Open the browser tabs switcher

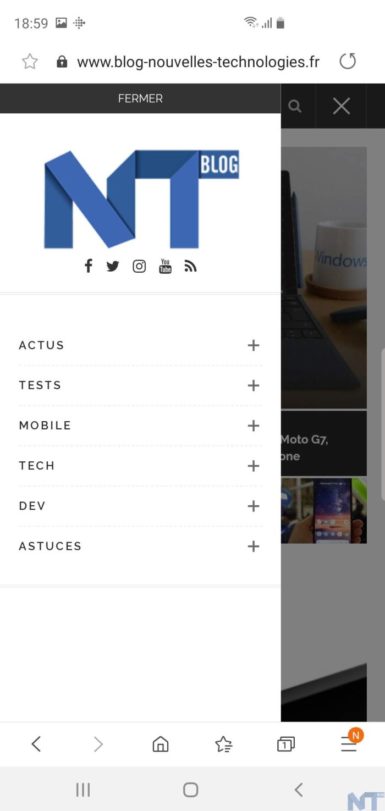(286, 744)
